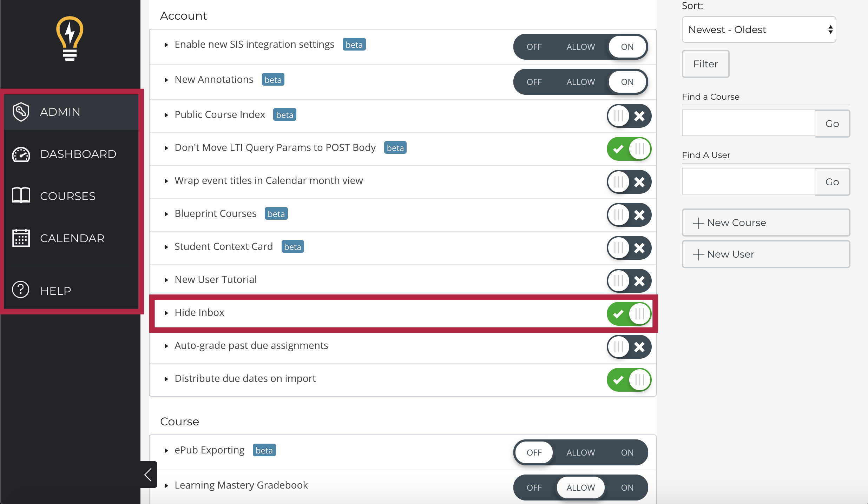Open Help via the question mark icon
This screenshot has width=868, height=504.
coord(21,290)
